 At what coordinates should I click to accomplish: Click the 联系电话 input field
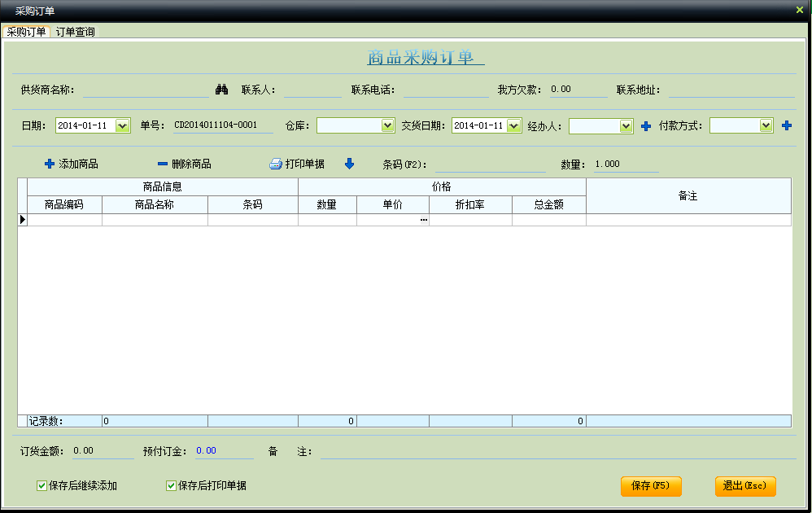click(446, 90)
